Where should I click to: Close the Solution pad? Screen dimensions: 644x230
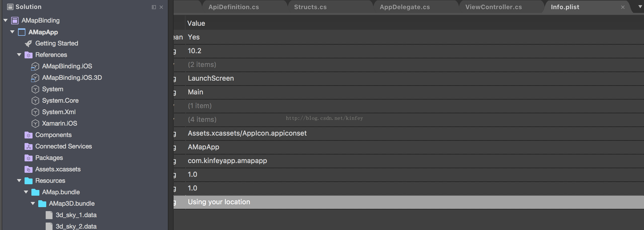tap(161, 7)
